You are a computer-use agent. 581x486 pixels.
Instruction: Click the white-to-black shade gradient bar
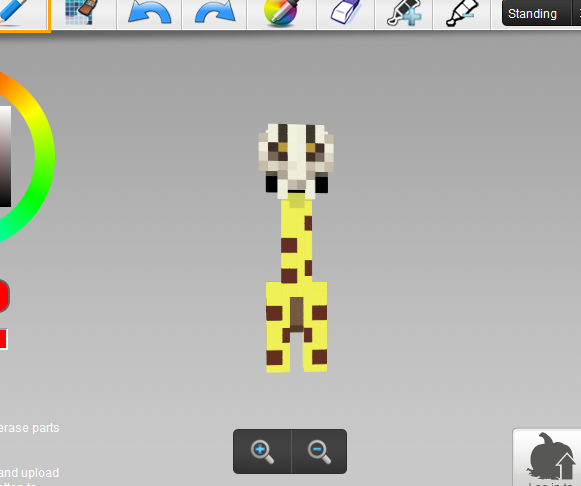(x=5, y=156)
